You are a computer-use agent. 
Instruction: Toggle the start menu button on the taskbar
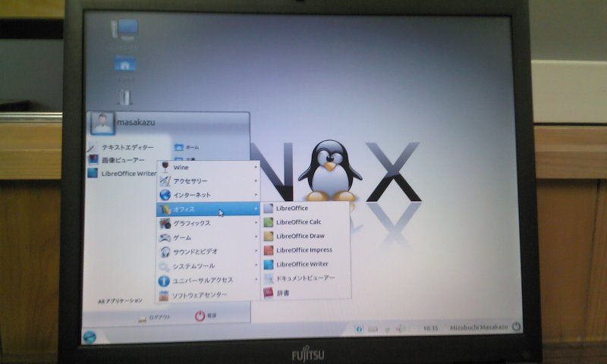(x=90, y=337)
